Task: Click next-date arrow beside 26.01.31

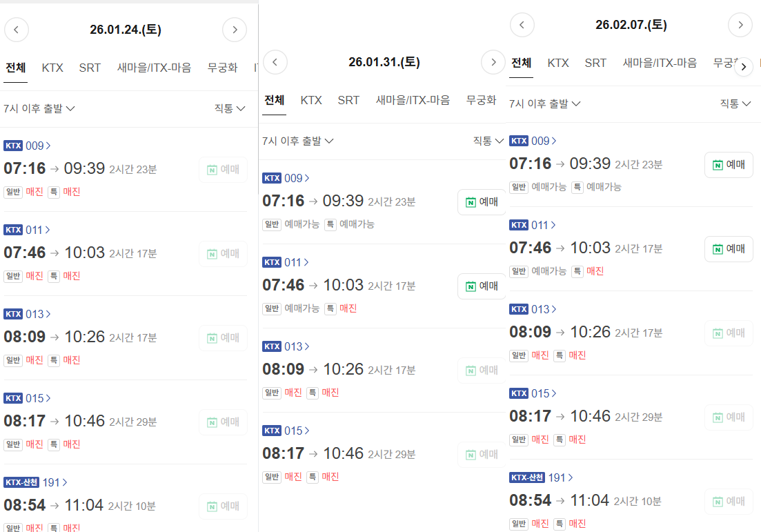Action: click(x=493, y=62)
